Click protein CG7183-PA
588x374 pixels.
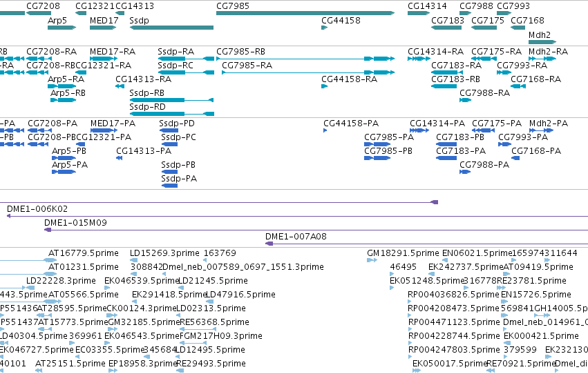[446, 158]
